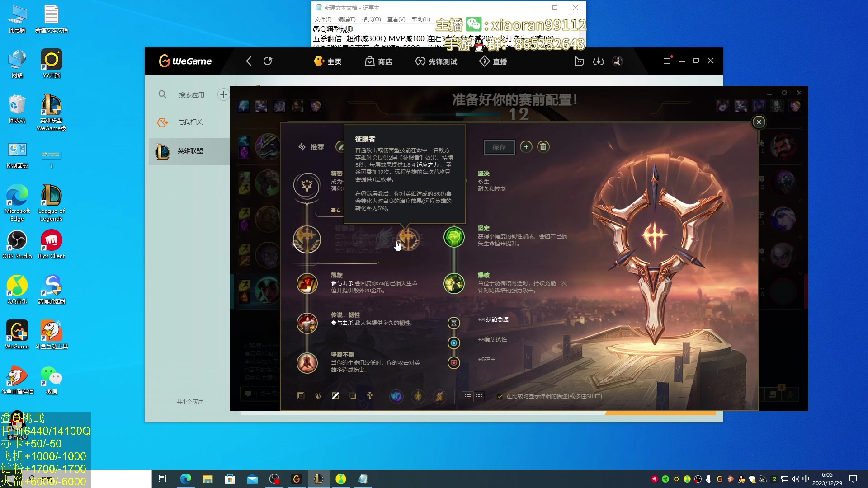Open WeGame 直播 live tab
This screenshot has height=488, width=868.
coord(493,61)
